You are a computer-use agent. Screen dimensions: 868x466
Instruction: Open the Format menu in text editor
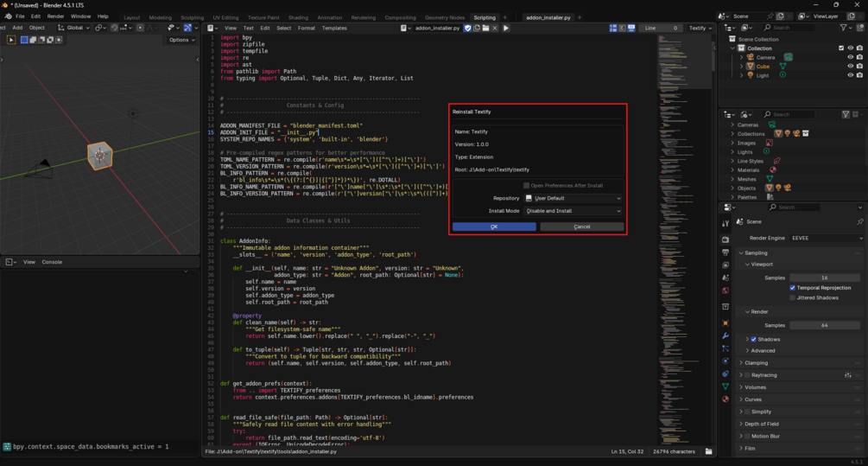(306, 28)
